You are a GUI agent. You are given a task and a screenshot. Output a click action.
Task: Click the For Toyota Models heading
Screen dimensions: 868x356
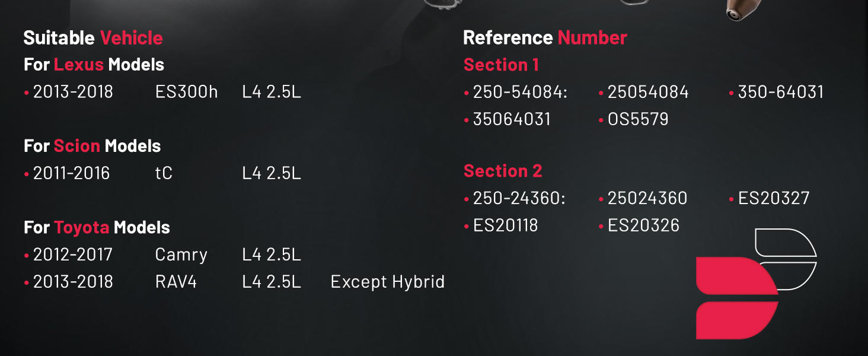97,227
